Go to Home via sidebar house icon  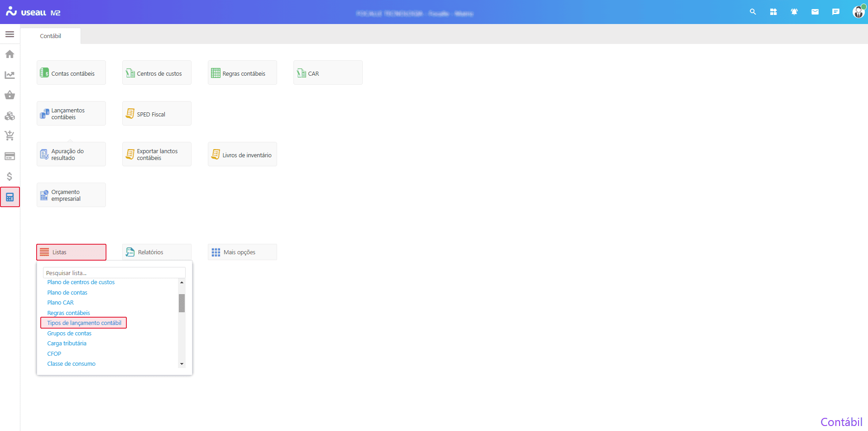pos(10,54)
